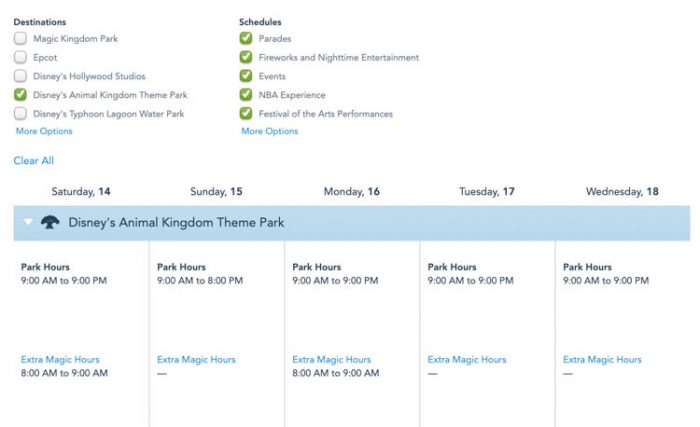This screenshot has height=427, width=700.
Task: Expand More Options under Schedules
Action: coord(269,131)
